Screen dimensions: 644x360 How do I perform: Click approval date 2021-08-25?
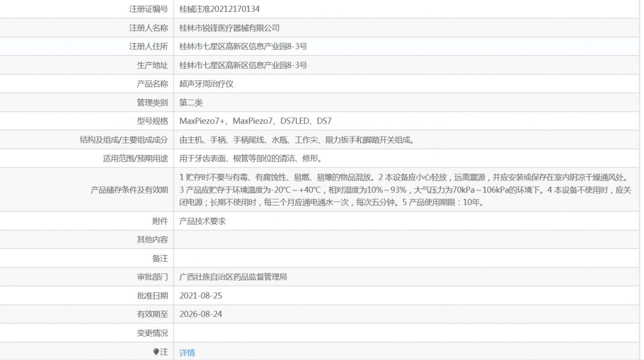(201, 296)
